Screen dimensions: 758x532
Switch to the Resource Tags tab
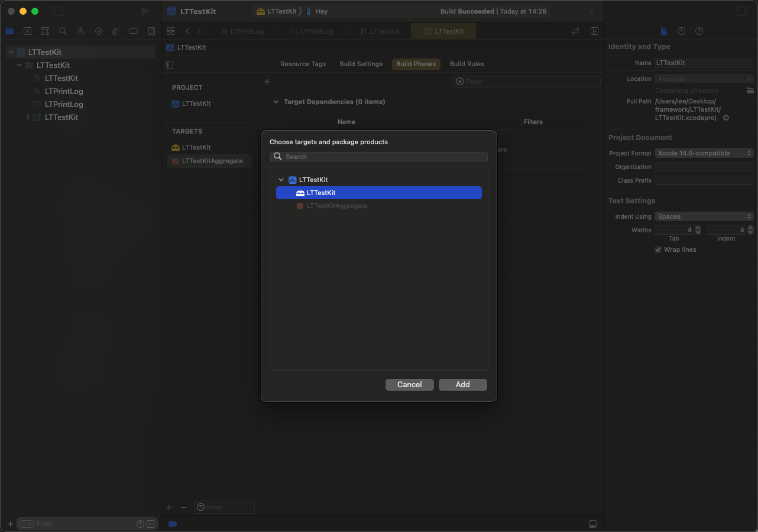[x=303, y=64]
